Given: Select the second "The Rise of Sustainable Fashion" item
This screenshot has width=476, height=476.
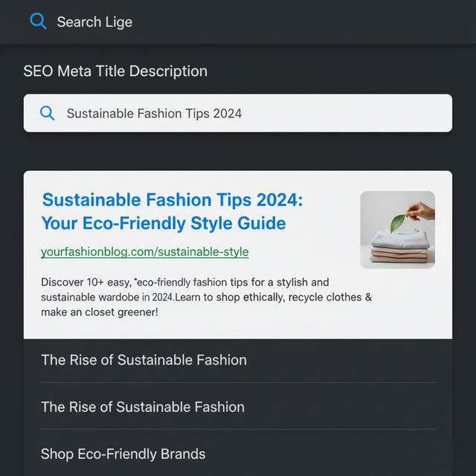Looking at the screenshot, I should pyautogui.click(x=143, y=407).
